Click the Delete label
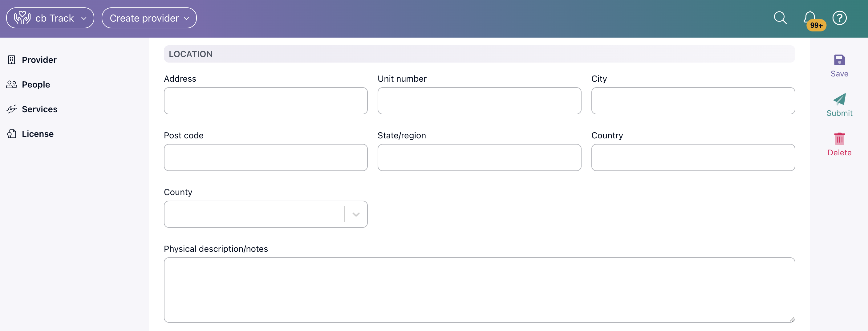Screen dimensions: 868x331 point(839,152)
